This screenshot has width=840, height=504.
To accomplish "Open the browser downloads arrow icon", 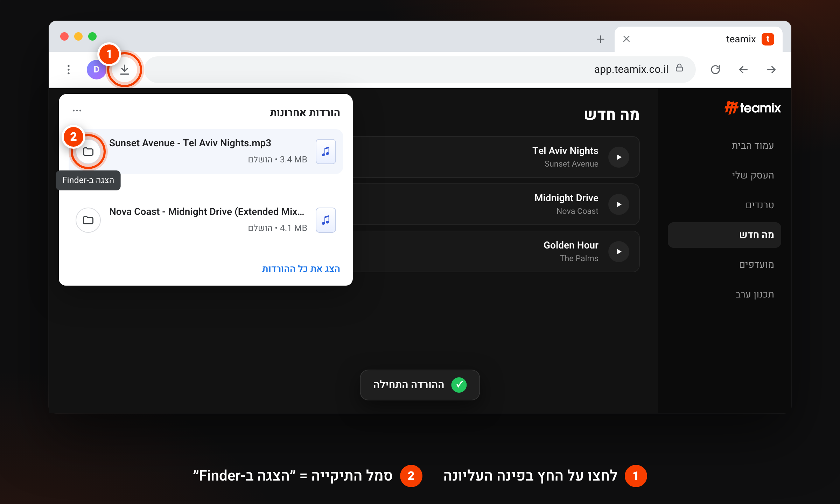I will tap(125, 70).
